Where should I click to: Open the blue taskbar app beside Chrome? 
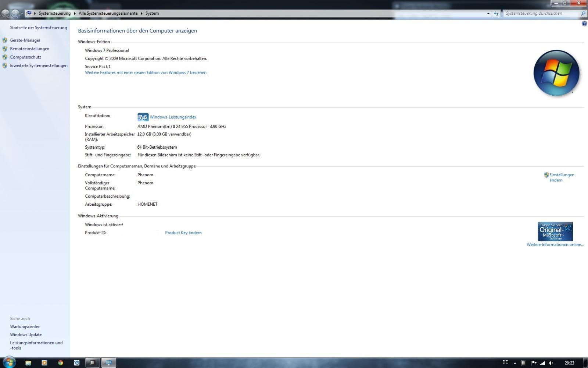(77, 363)
